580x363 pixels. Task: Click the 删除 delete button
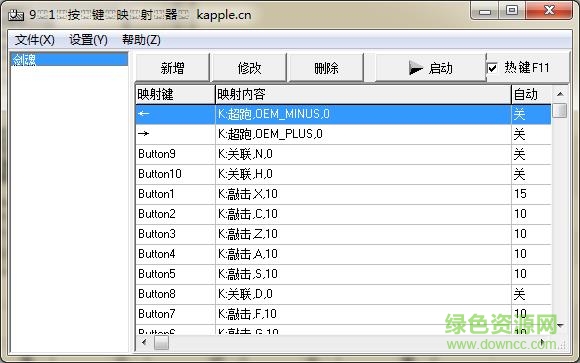326,68
